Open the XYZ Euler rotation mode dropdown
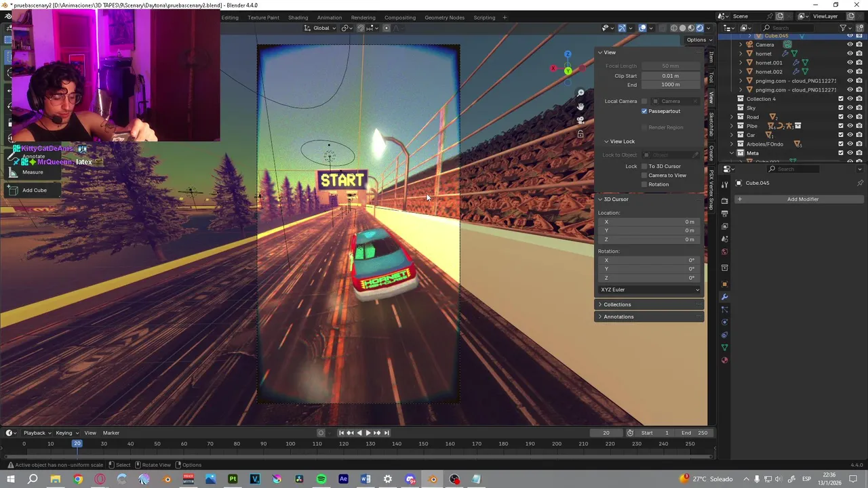868x488 pixels. (x=650, y=289)
